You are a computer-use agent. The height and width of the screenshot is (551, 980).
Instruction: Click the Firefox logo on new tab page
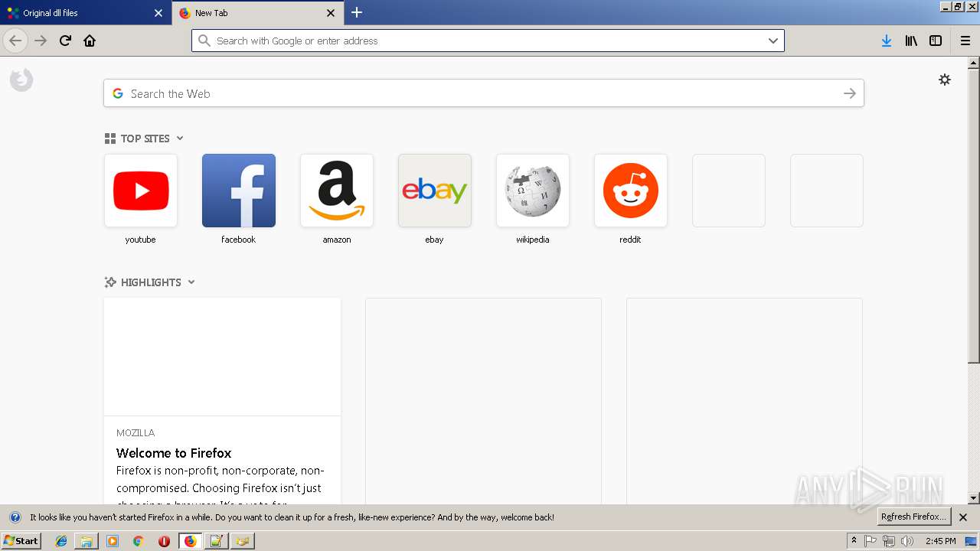click(21, 80)
